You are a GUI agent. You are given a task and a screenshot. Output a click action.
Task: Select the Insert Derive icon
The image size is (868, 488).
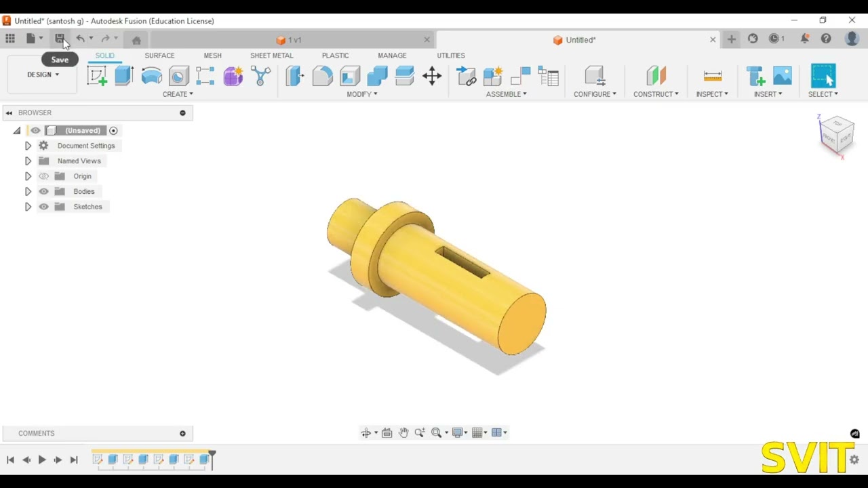pos(755,76)
